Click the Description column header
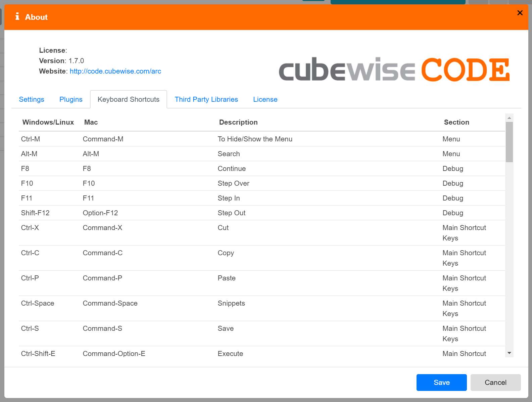Viewport: 532px width, 402px height. (238, 122)
